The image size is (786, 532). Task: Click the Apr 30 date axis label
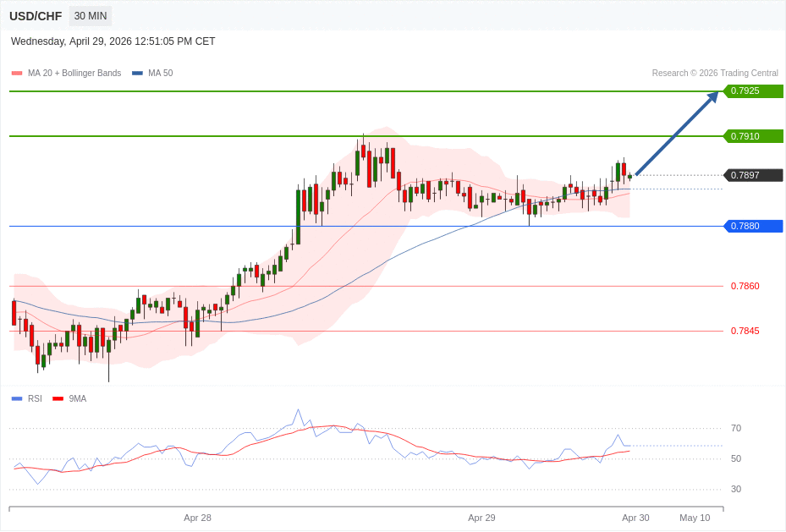point(635,518)
